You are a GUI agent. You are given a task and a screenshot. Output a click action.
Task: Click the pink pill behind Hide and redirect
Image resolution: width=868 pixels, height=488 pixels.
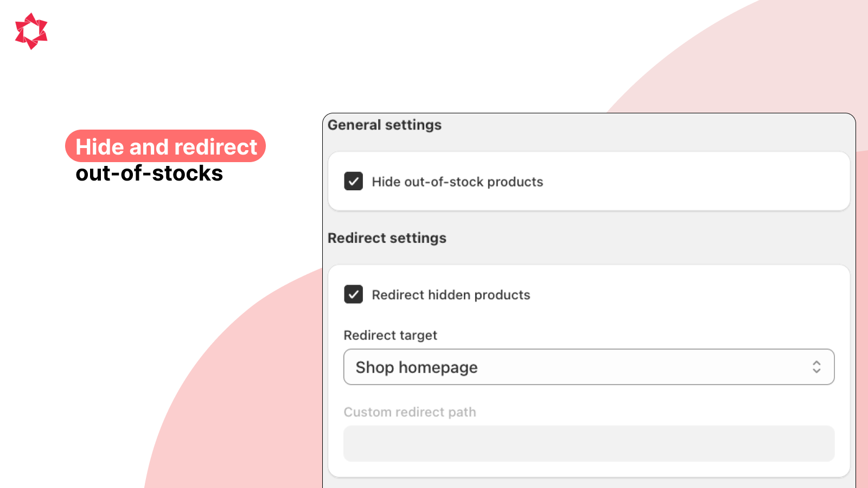165,146
